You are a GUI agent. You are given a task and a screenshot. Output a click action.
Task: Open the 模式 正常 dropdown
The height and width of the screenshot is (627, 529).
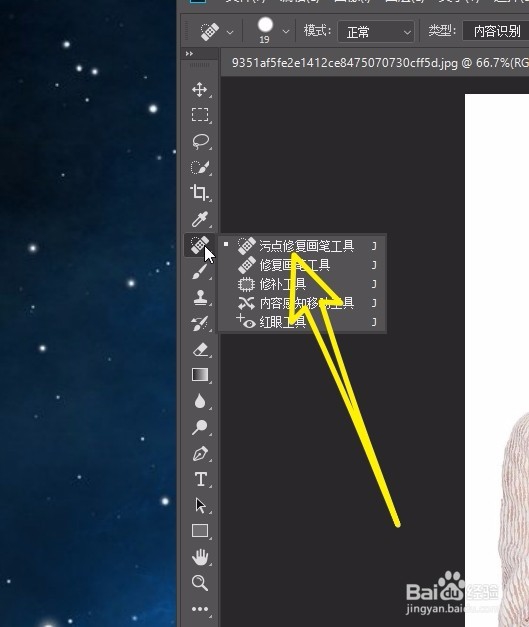coord(376,32)
